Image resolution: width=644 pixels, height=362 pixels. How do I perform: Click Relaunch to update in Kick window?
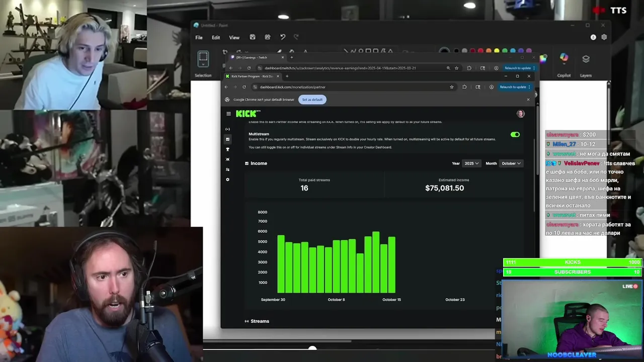click(513, 87)
